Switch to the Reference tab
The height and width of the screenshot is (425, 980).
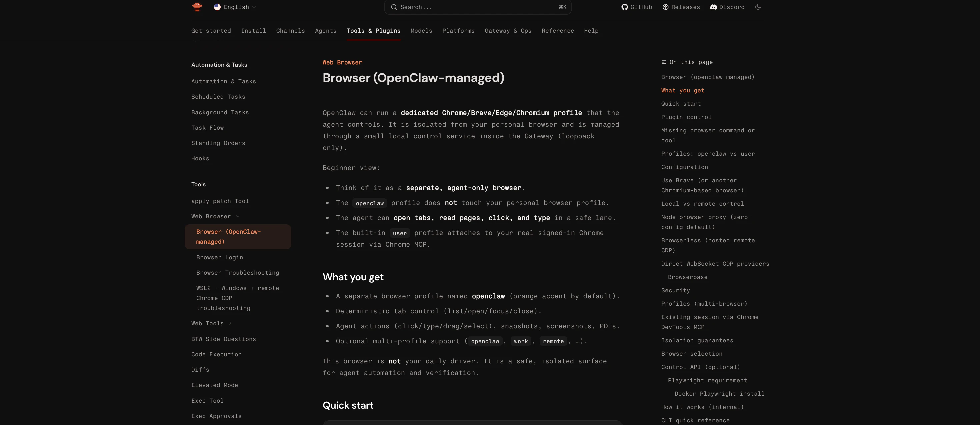coord(558,31)
